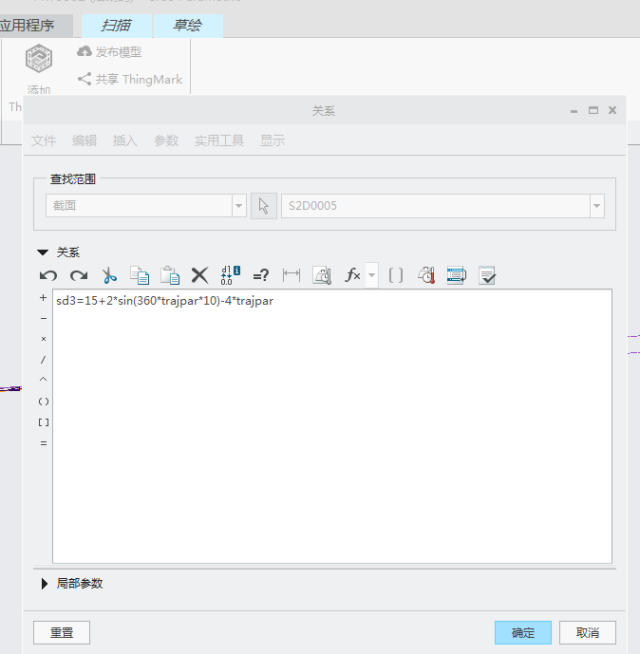Close the 关系 dialog

(x=612, y=110)
